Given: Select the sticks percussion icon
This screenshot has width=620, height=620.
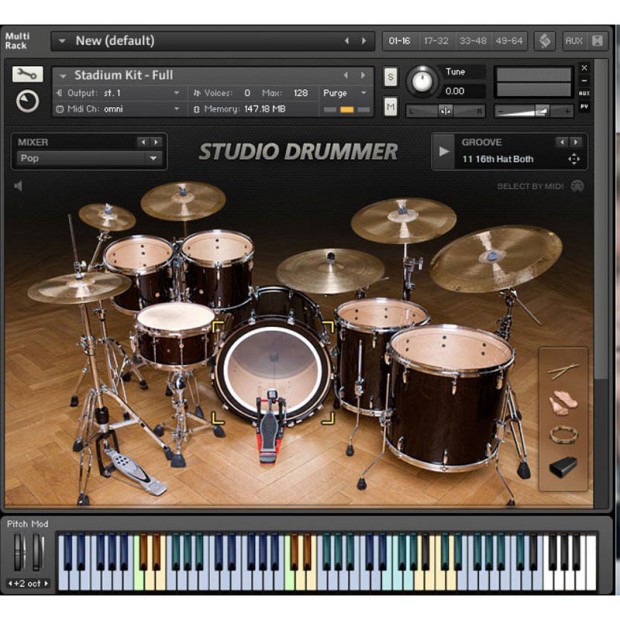Looking at the screenshot, I should (563, 371).
